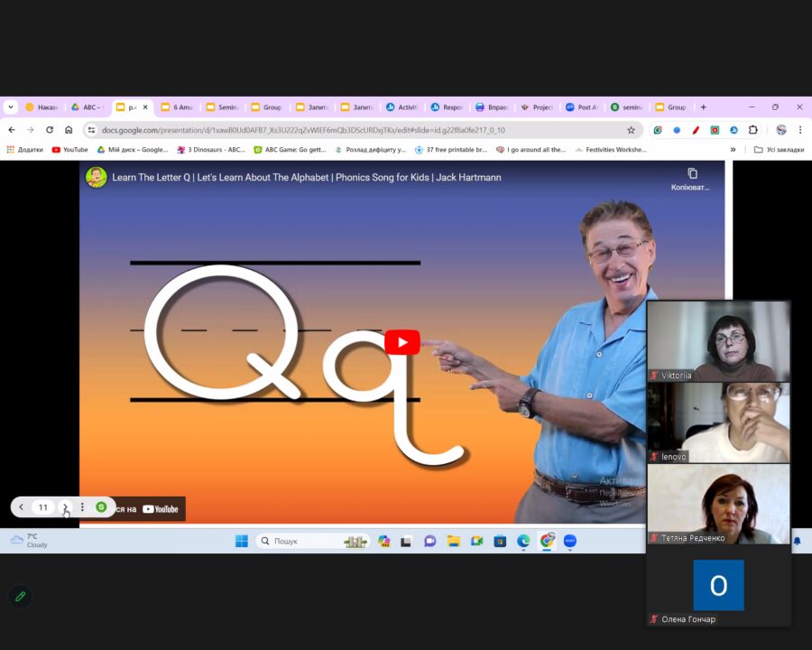Select Олена Гончар's participant tile
Viewport: 812px width, 650px height.
(x=718, y=585)
